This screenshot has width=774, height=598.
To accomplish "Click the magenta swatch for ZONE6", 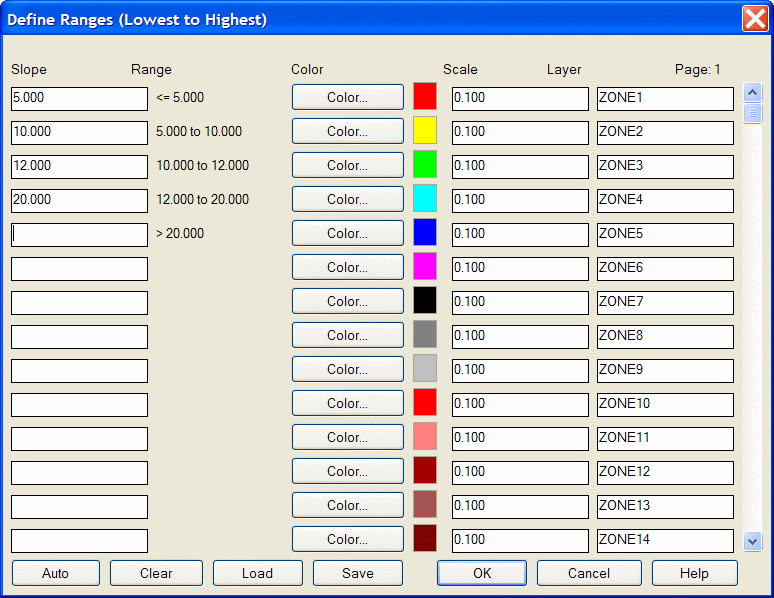I will (x=425, y=267).
